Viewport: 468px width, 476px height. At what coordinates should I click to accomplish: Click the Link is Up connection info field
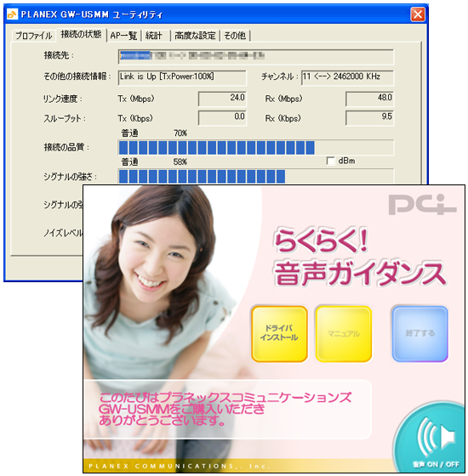182,77
